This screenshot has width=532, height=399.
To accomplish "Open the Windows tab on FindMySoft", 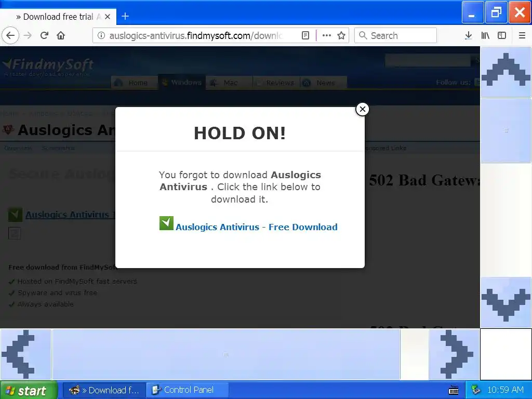I will point(182,83).
